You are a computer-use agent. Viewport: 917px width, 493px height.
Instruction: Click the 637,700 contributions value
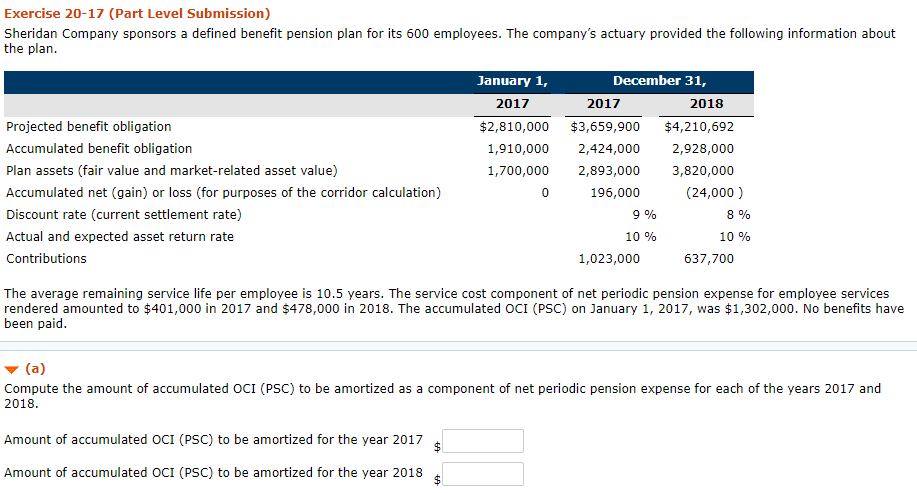coord(708,259)
